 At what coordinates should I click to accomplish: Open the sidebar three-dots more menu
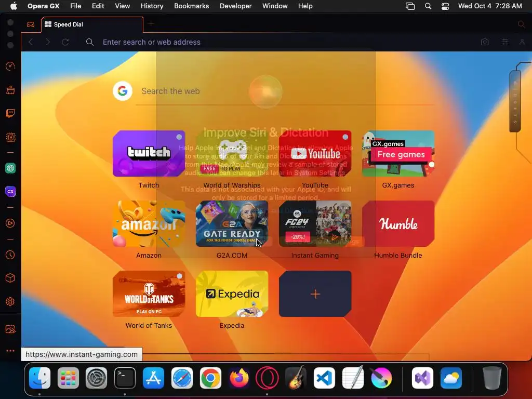[10, 351]
